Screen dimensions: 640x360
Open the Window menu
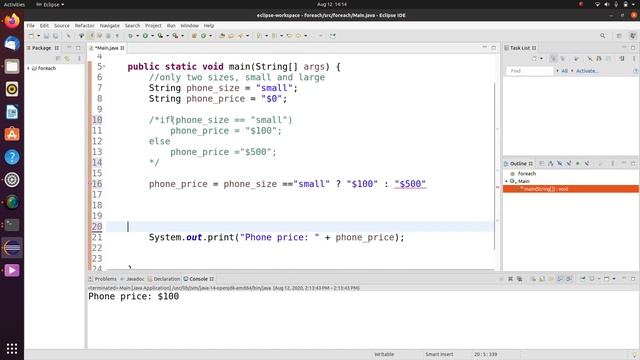pyautogui.click(x=190, y=25)
